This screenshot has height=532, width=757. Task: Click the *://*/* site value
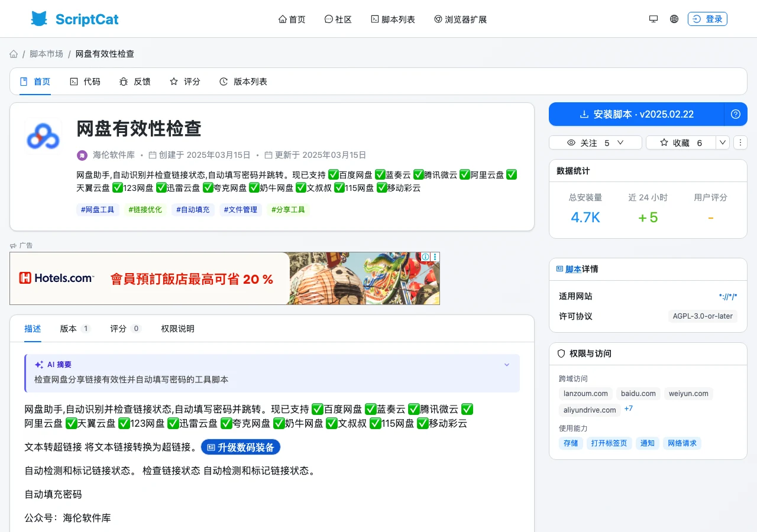click(x=728, y=296)
